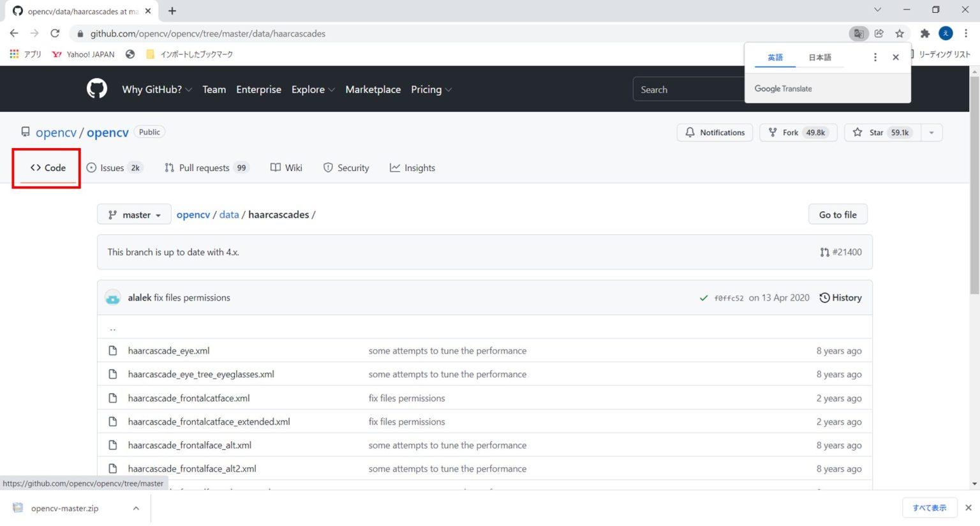
Task: Open Google Translate options menu
Action: pyautogui.click(x=875, y=57)
